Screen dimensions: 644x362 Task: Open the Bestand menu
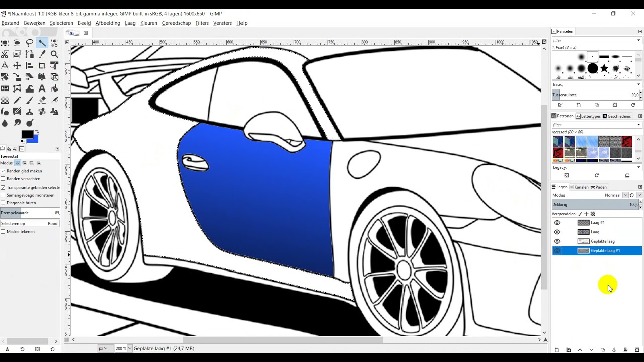pos(10,23)
